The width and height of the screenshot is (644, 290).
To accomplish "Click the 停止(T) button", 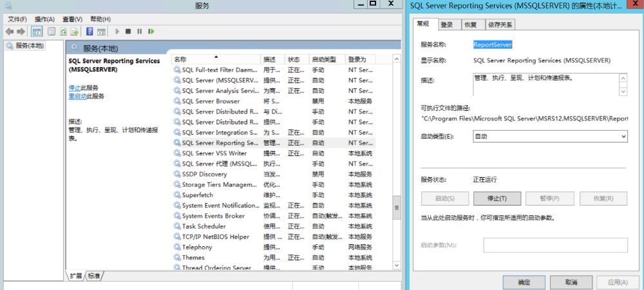I will click(x=497, y=198).
